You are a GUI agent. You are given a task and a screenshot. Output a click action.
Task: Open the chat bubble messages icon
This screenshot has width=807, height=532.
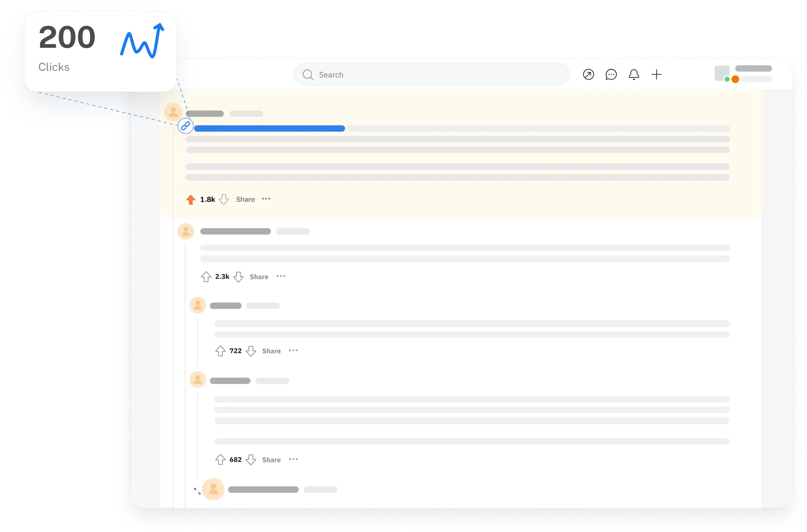click(x=611, y=74)
